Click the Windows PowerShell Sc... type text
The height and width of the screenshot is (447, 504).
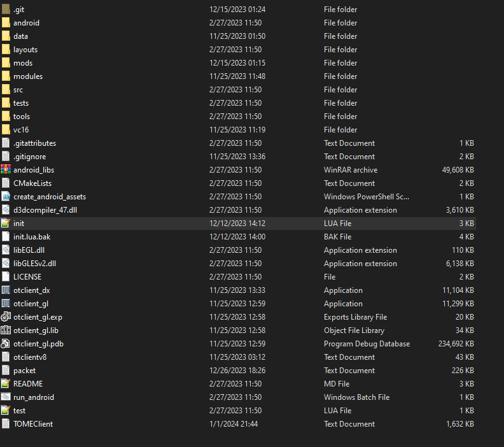367,197
